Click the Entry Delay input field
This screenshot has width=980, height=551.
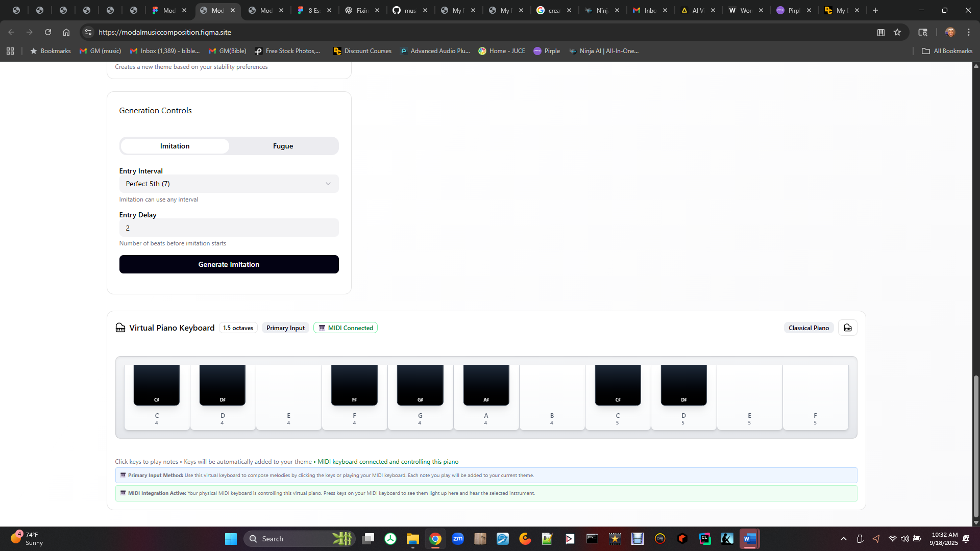coord(229,228)
